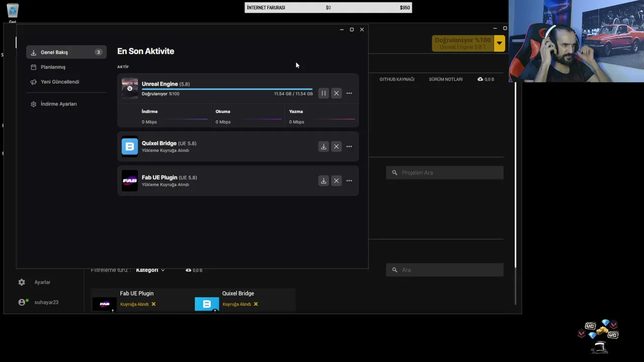This screenshot has height=362, width=644.
Task: Cancel the Unreal Engine 5.8 install
Action: (x=336, y=93)
